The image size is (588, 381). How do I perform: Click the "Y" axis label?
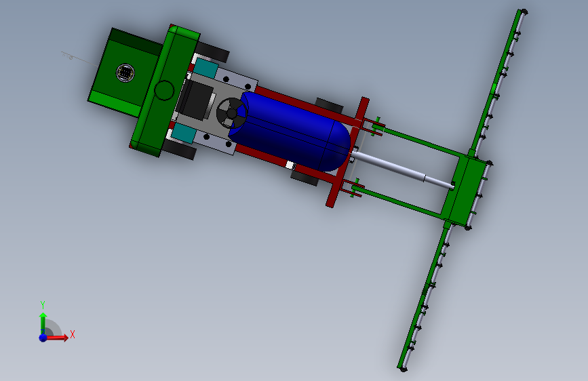(x=43, y=305)
